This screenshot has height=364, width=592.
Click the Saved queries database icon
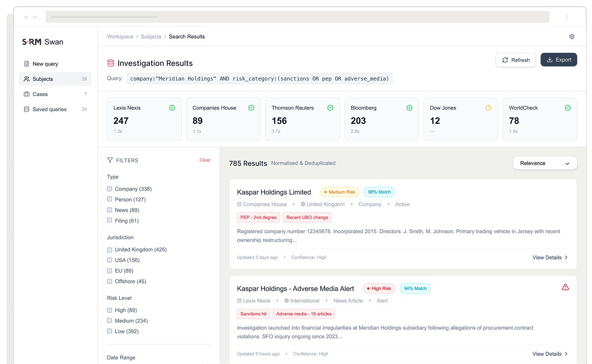[26, 109]
